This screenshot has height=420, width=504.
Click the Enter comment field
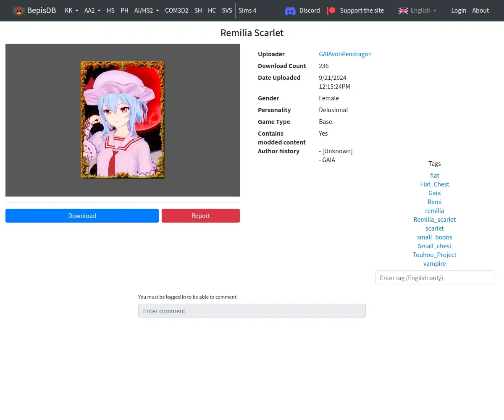252,311
